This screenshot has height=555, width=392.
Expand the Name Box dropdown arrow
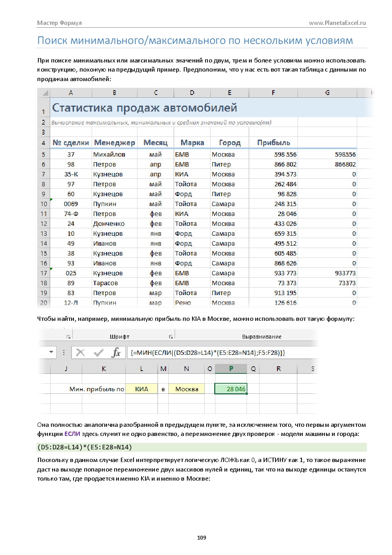point(51,352)
